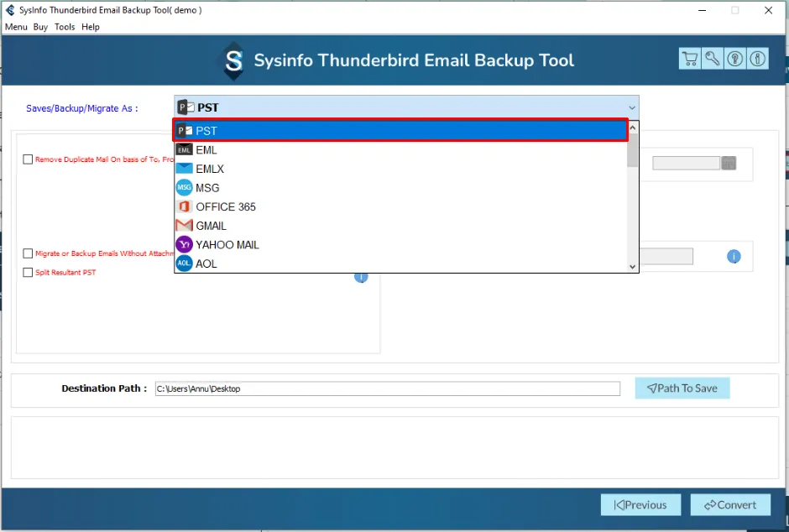
Task: Close the application window
Action: tap(768, 10)
